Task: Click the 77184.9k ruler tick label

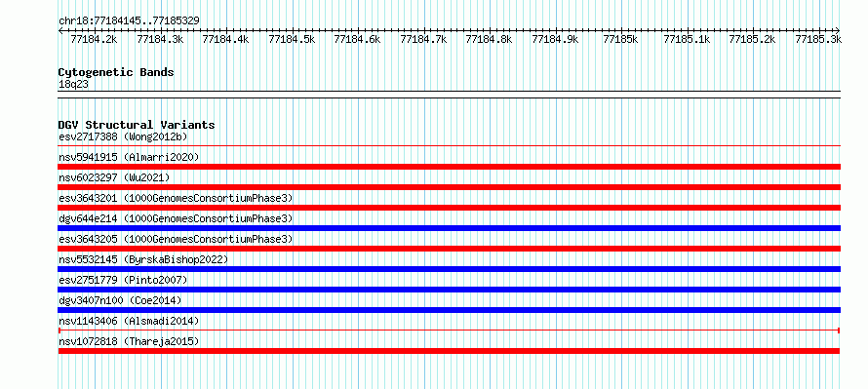Action: (x=555, y=39)
